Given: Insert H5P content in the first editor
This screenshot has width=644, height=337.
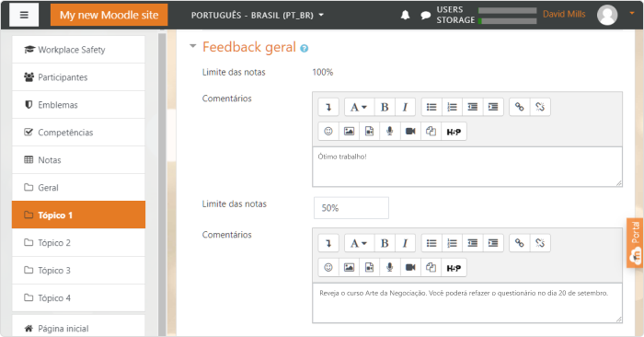Looking at the screenshot, I should pos(454,132).
